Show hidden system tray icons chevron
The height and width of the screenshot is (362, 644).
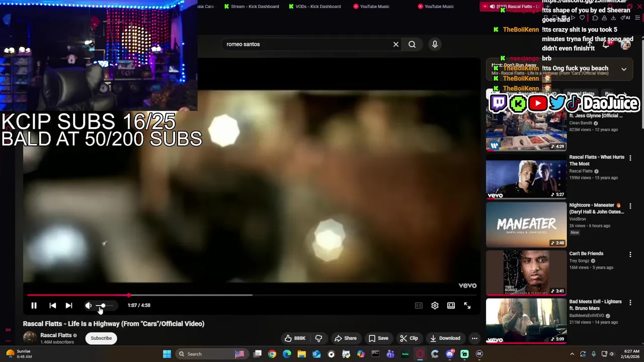572,354
